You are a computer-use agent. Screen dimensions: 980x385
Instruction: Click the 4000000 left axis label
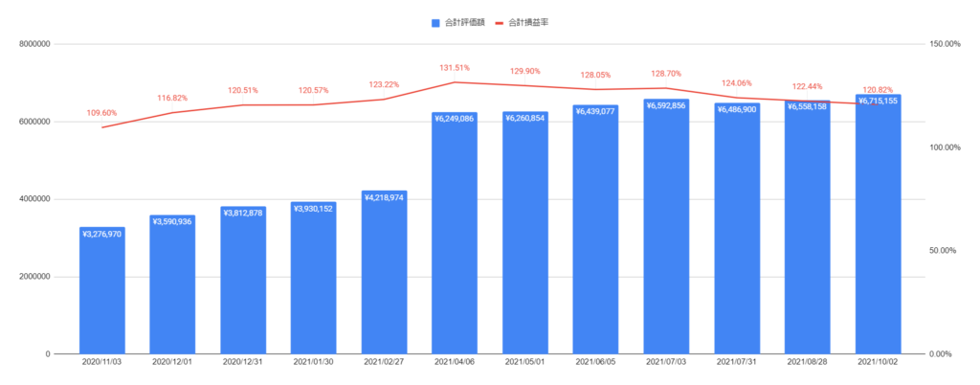34,199
